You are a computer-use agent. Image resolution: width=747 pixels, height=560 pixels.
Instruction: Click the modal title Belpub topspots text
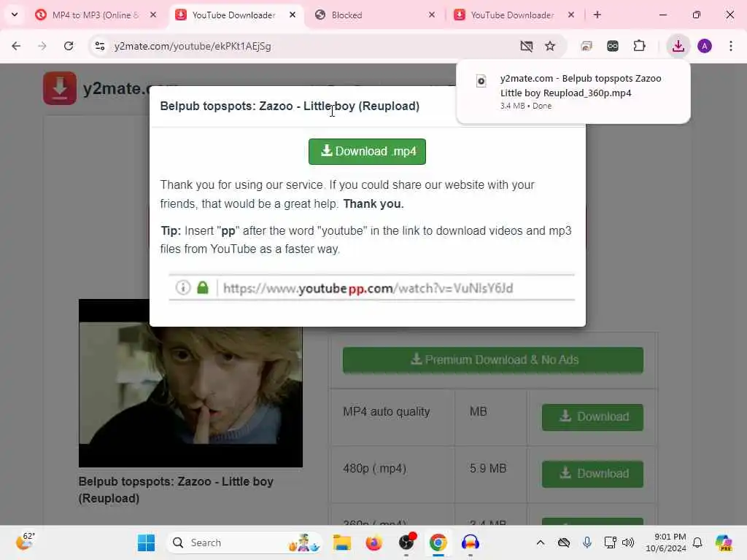[x=290, y=106]
